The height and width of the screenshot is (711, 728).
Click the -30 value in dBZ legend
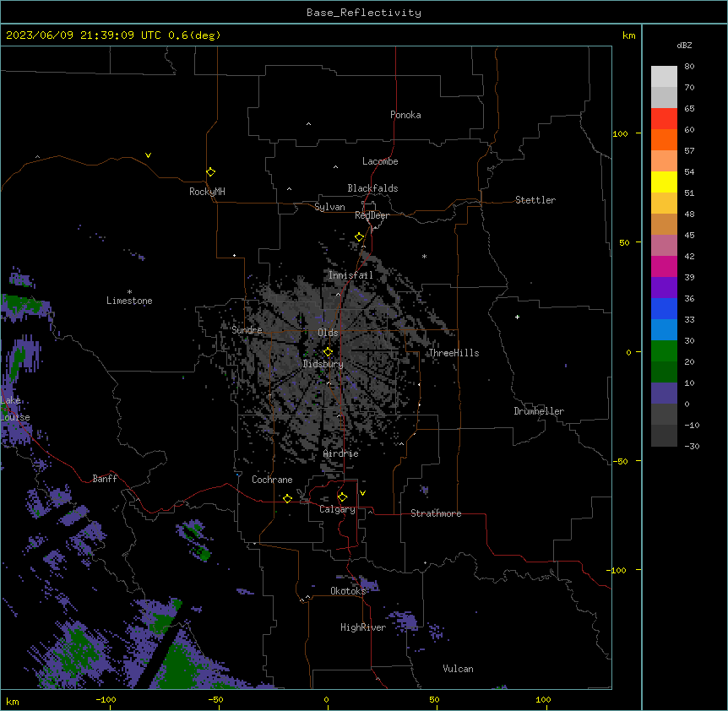tap(692, 446)
